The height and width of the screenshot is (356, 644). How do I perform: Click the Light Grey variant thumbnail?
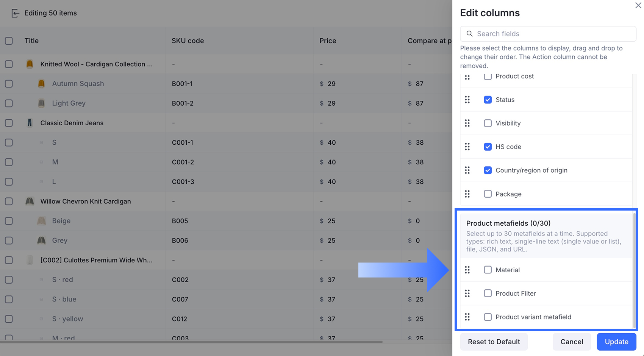[x=41, y=103]
